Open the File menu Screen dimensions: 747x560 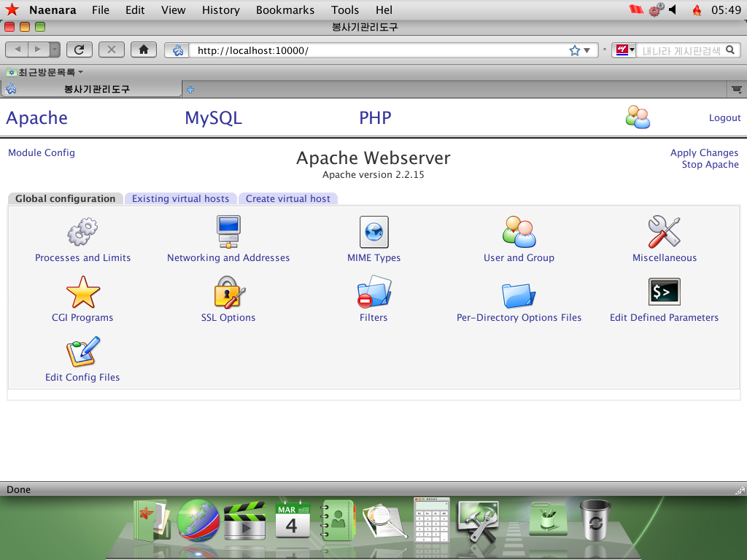[x=101, y=10]
